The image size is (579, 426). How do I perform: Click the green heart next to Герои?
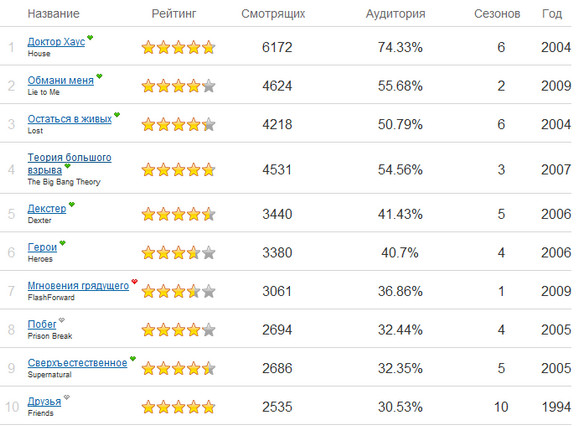(x=62, y=243)
